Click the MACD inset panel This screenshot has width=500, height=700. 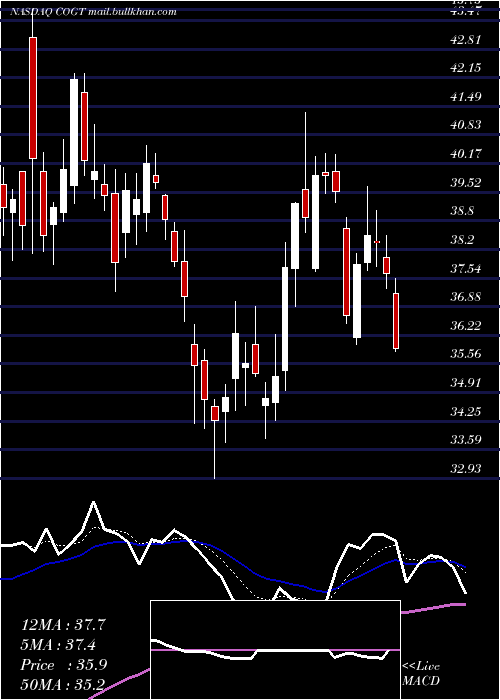[275, 650]
